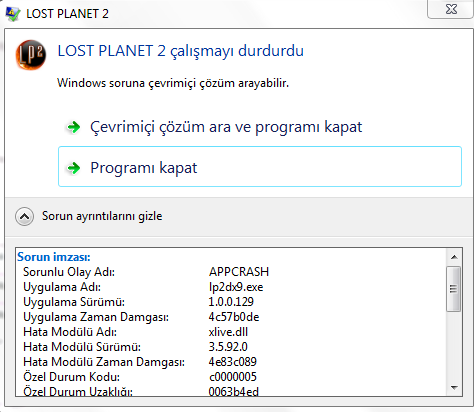Click the '4c57b0de' timestamp value

[x=234, y=317]
